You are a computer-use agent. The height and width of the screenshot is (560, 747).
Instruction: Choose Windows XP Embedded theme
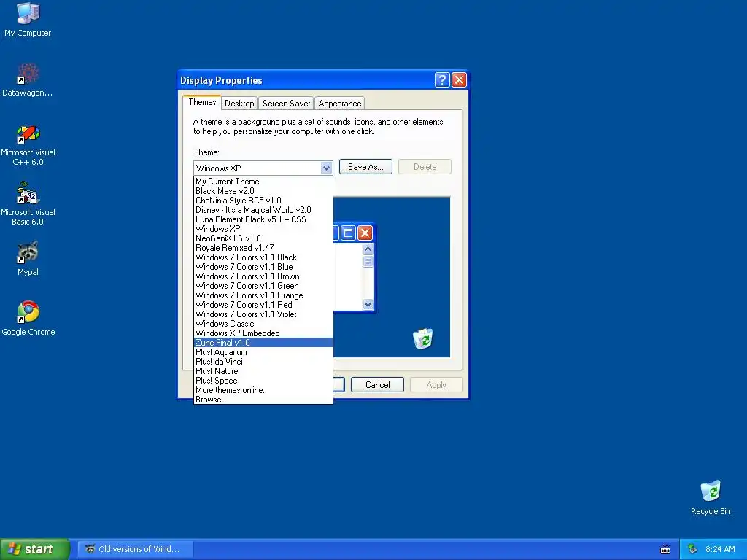point(263,333)
